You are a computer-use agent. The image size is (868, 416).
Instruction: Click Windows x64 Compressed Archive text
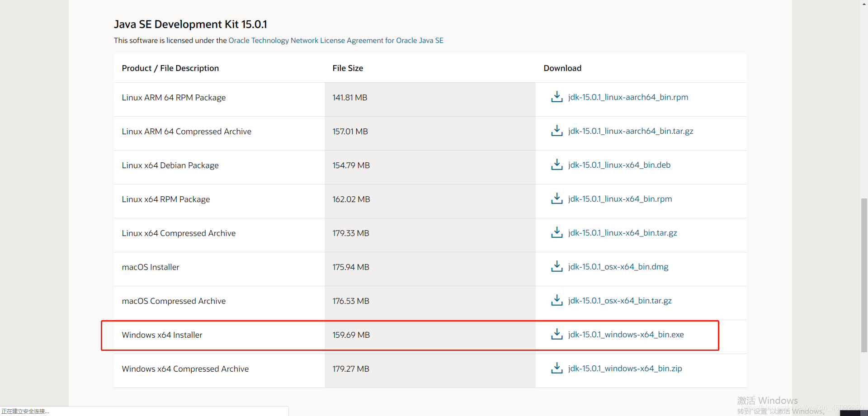pos(185,369)
